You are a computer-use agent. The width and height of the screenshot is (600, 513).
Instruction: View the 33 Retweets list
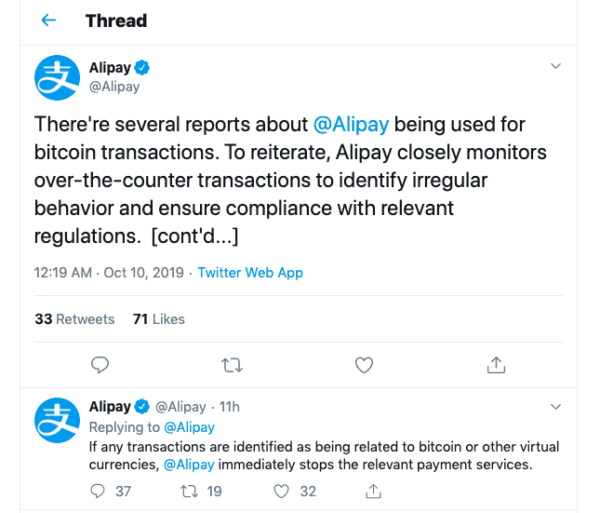pyautogui.click(x=74, y=319)
